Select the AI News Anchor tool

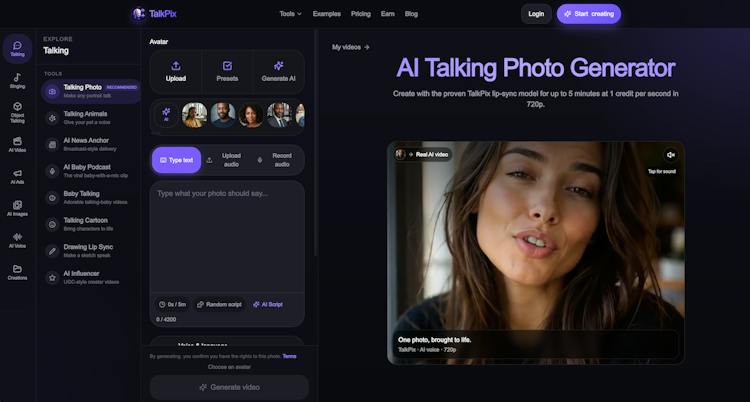pos(91,144)
